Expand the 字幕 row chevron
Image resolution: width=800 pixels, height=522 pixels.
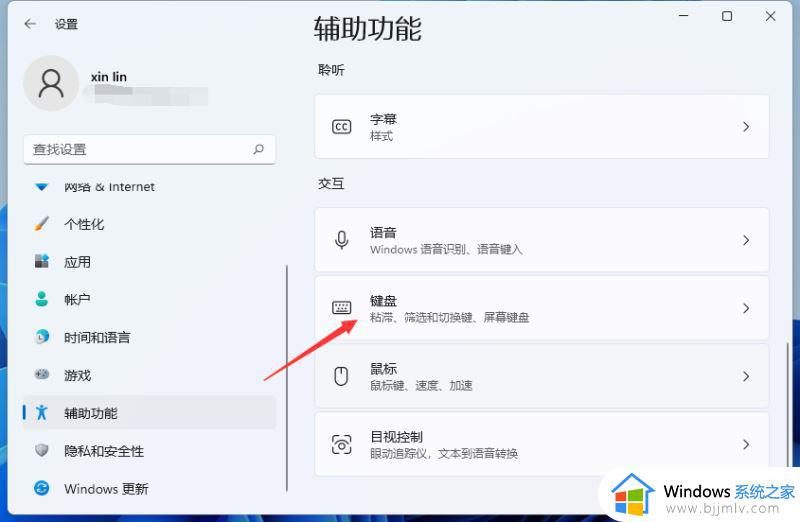(x=746, y=127)
